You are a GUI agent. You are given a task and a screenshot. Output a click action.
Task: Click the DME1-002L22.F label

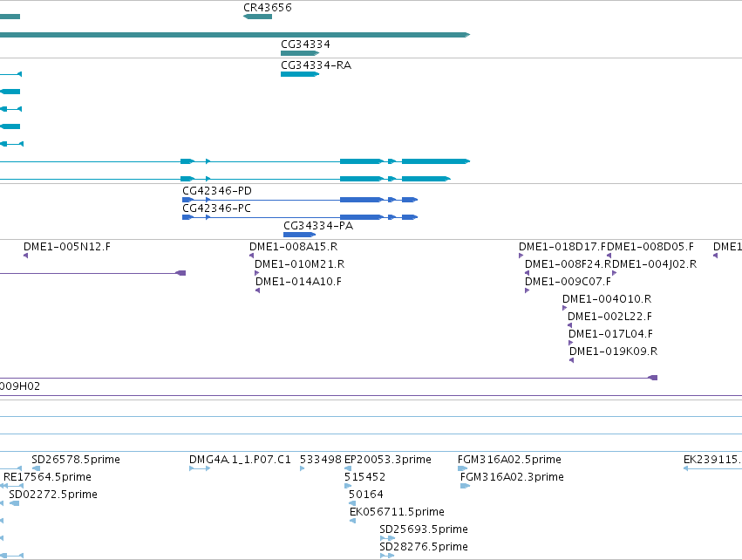(610, 317)
